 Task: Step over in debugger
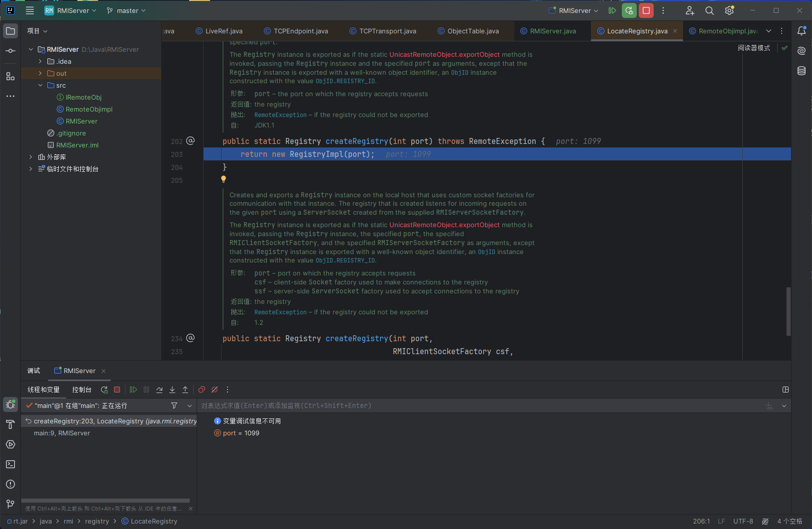(x=159, y=390)
